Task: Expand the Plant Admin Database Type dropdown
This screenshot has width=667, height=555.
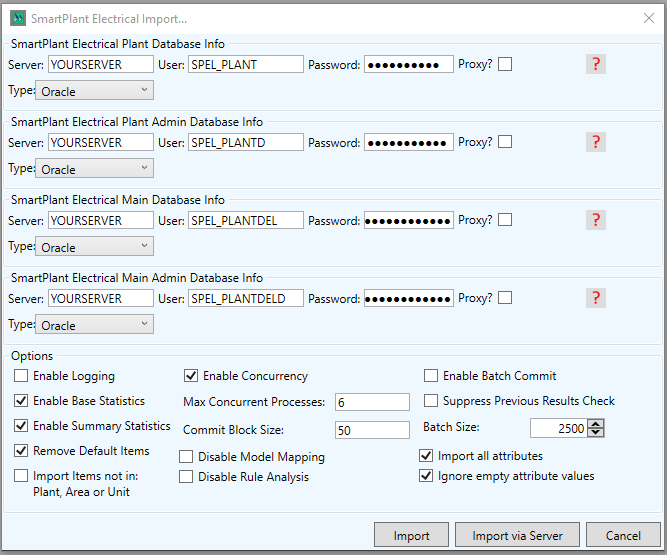Action: (x=95, y=169)
